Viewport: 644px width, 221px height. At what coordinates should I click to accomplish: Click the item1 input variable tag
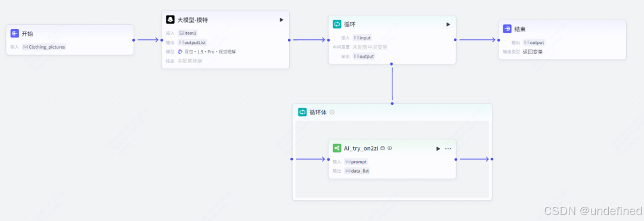click(x=188, y=33)
